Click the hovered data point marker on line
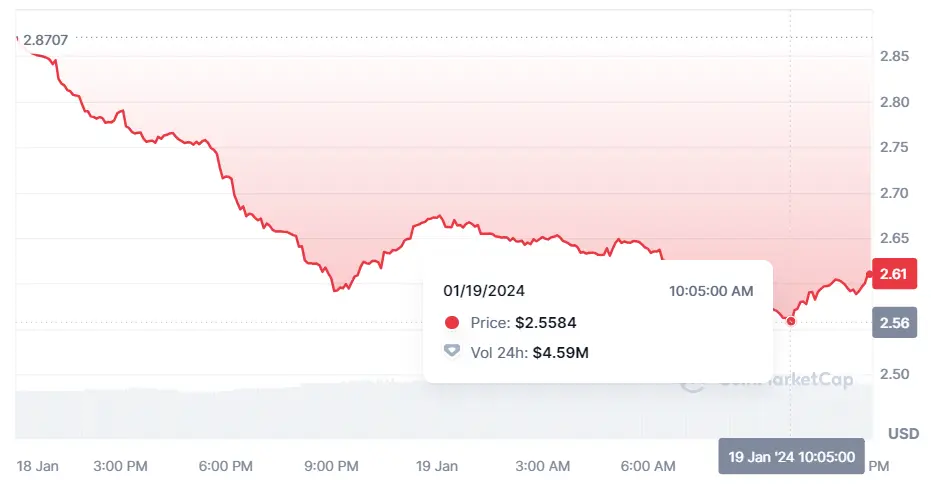 coord(791,321)
